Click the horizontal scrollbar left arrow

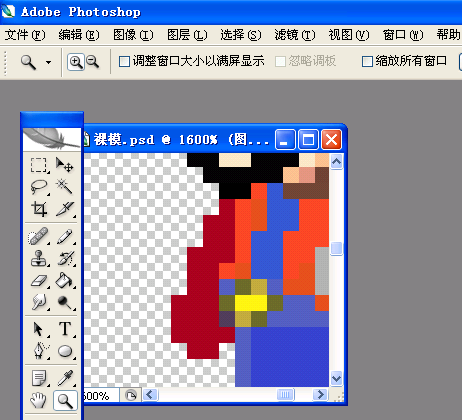150,395
